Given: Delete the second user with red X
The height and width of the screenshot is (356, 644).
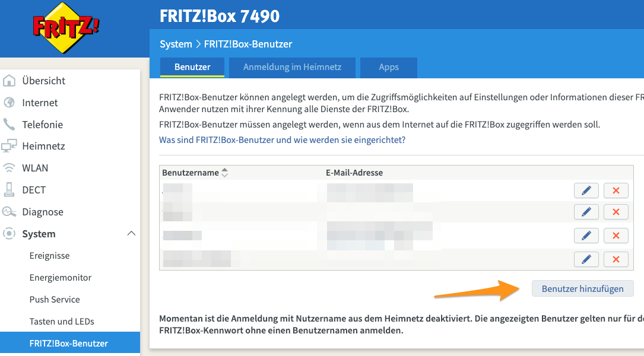Looking at the screenshot, I should pos(616,212).
